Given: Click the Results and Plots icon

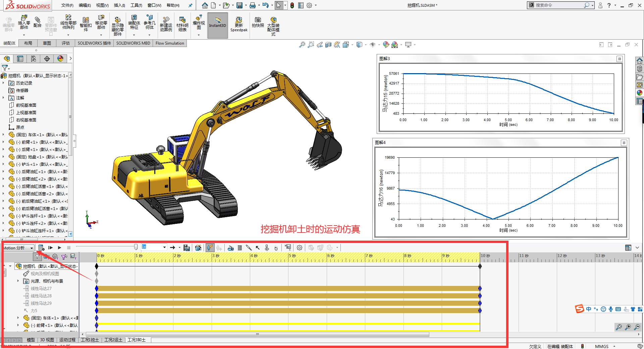Looking at the screenshot, I should (288, 248).
